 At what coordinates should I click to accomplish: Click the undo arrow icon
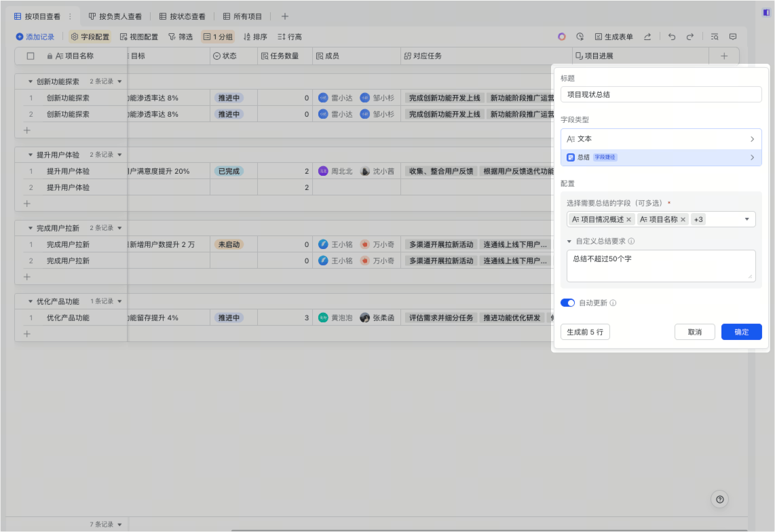[x=672, y=37]
